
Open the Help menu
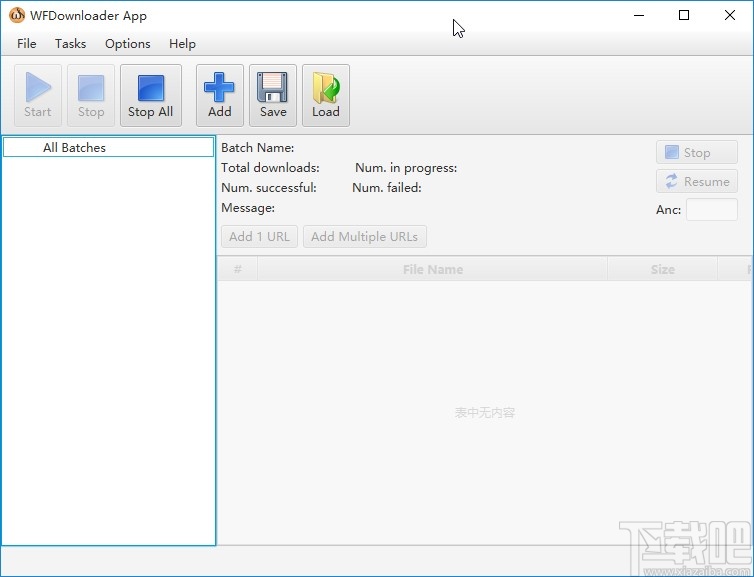point(182,44)
